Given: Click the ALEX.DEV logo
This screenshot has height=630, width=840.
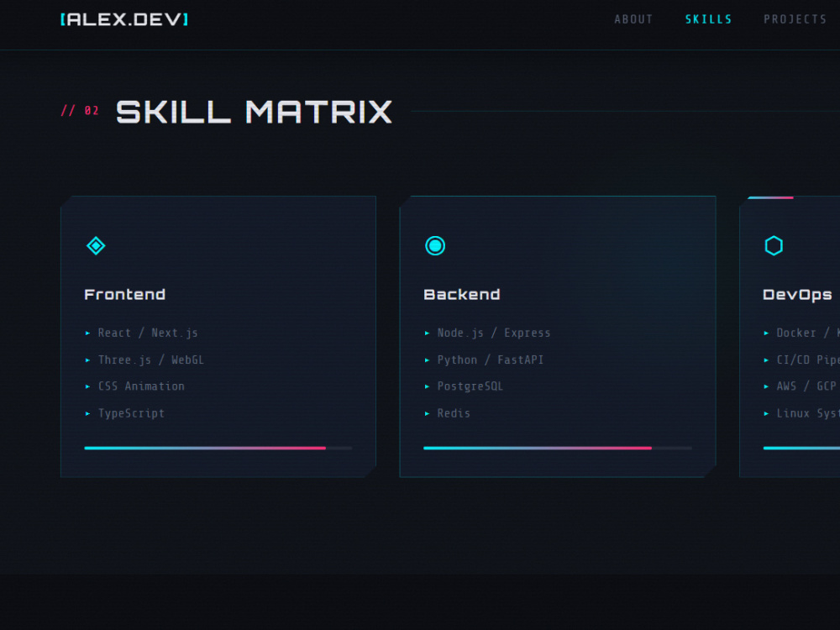Looking at the screenshot, I should click(x=124, y=20).
